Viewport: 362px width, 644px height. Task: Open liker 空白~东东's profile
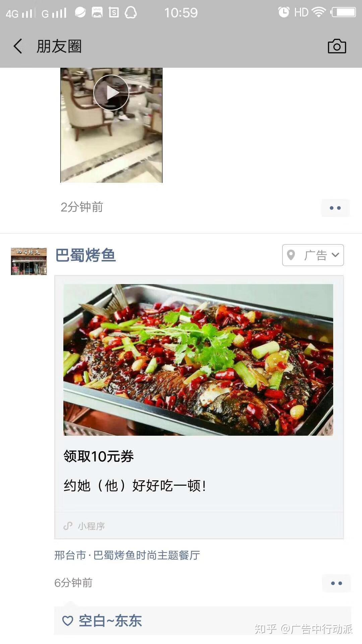click(110, 621)
